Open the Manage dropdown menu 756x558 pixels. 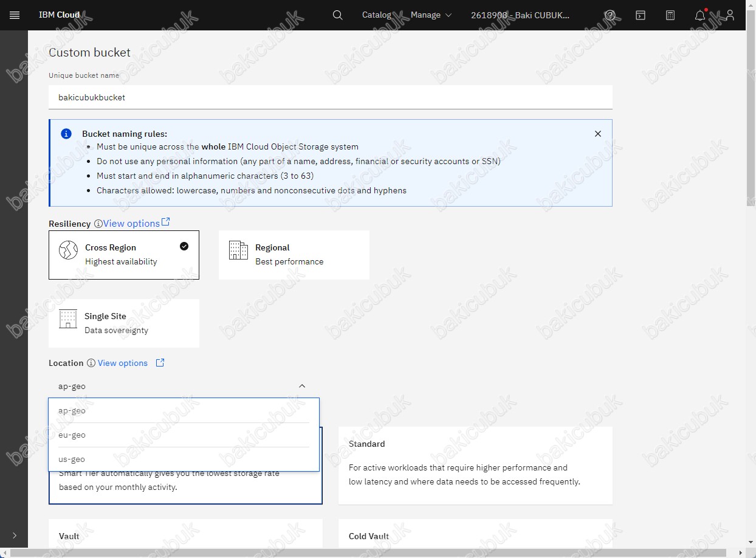(x=431, y=15)
